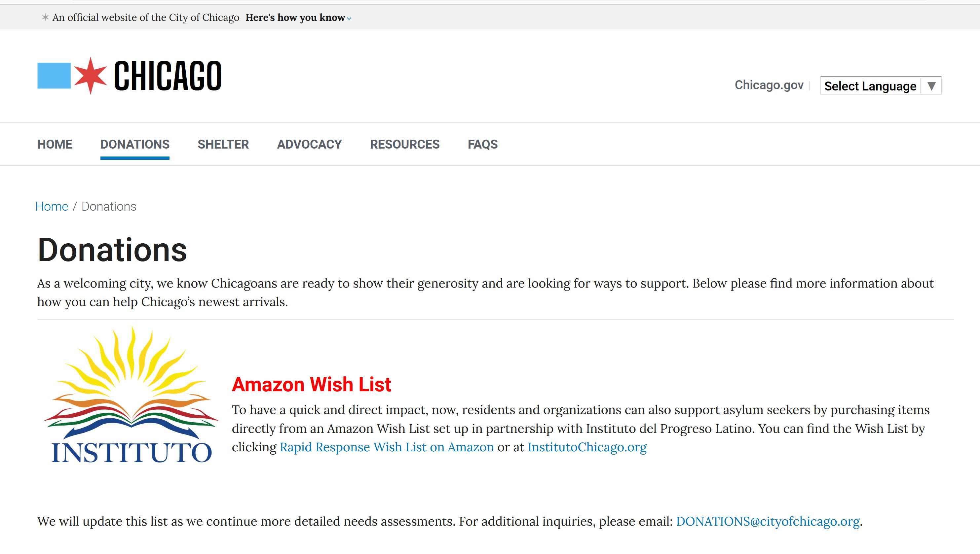
Task: Email DONATIONS@cityofchicago.org link
Action: 768,521
